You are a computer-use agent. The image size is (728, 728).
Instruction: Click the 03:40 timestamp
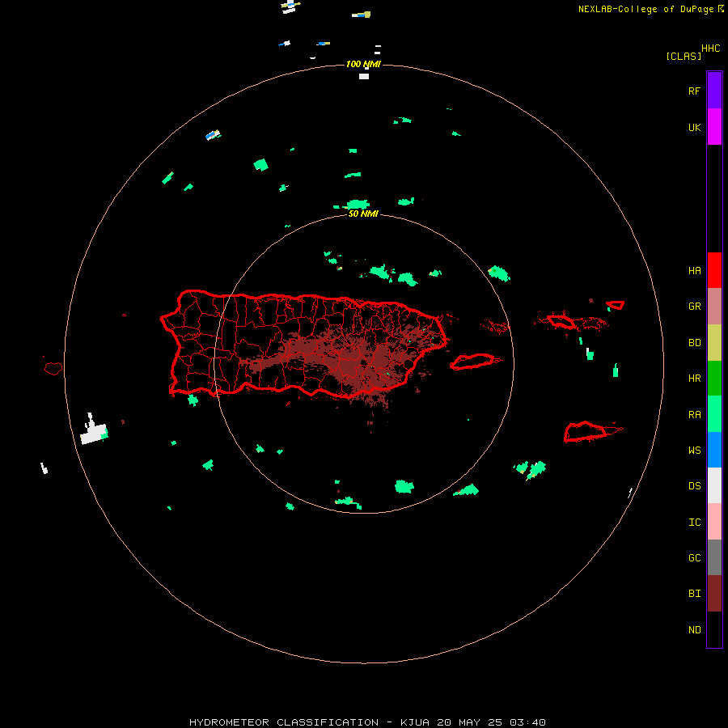(527, 722)
